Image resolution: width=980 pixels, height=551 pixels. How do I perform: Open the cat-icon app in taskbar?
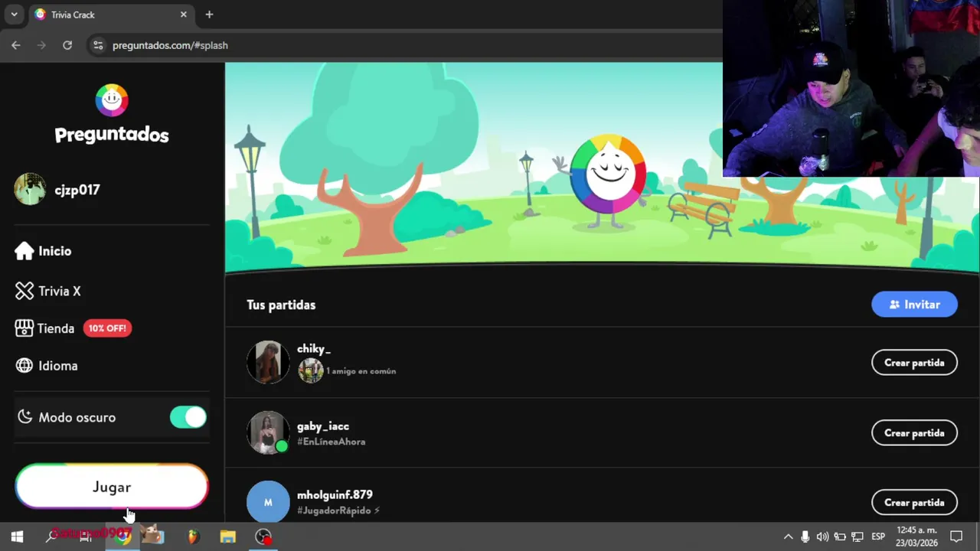point(152,536)
